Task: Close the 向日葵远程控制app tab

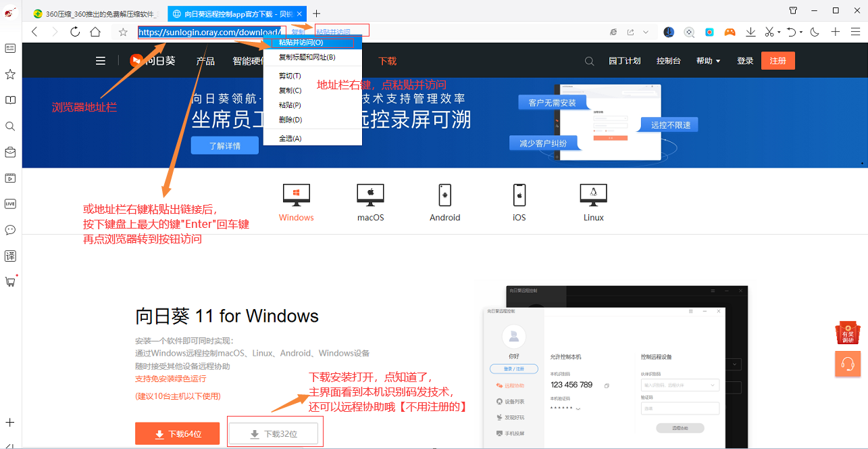Action: 298,14
